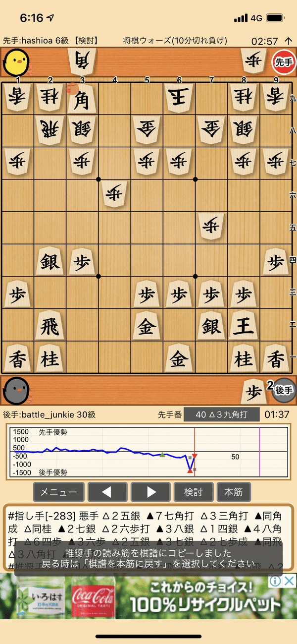Screen dimensions: 297x644
Task: Open the ad info icon on banner
Action: (276, 581)
